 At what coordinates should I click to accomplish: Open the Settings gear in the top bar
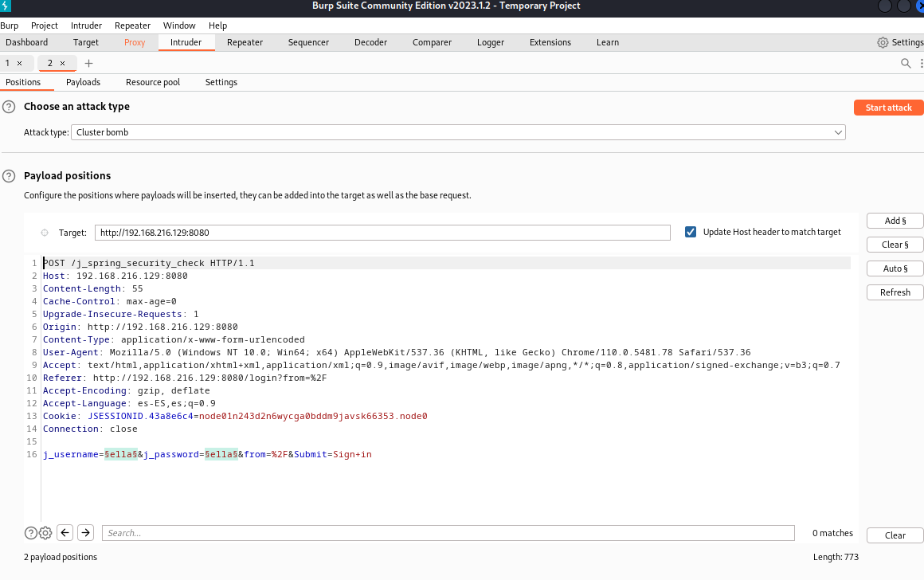pos(882,42)
